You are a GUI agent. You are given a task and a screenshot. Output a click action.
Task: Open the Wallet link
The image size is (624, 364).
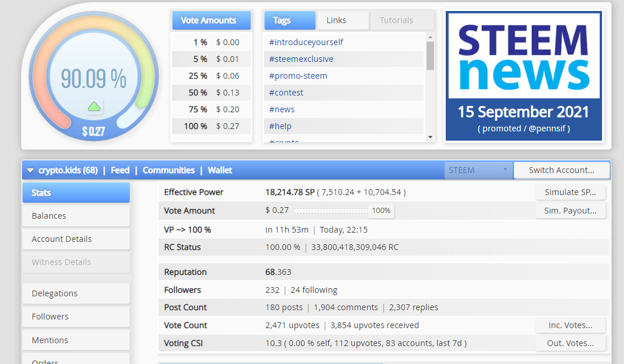(x=220, y=170)
